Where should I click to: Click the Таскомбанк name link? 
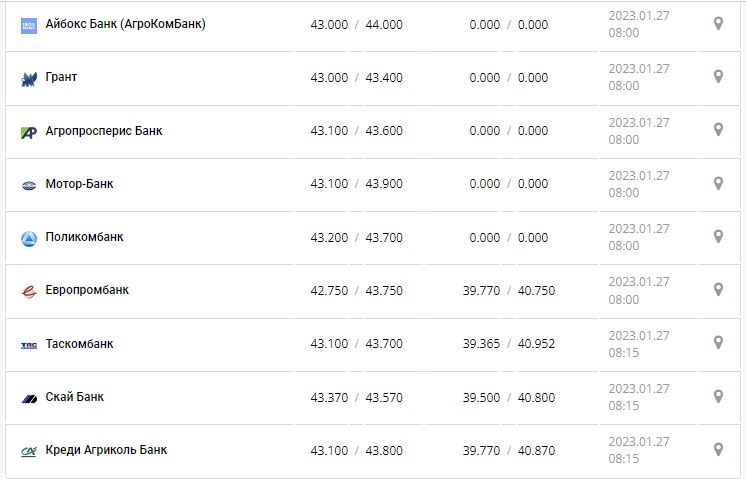click(x=80, y=344)
